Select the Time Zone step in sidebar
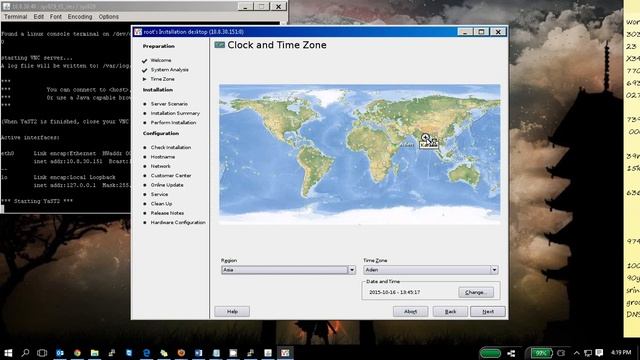Viewport: 640px width, 360px height. [162, 79]
